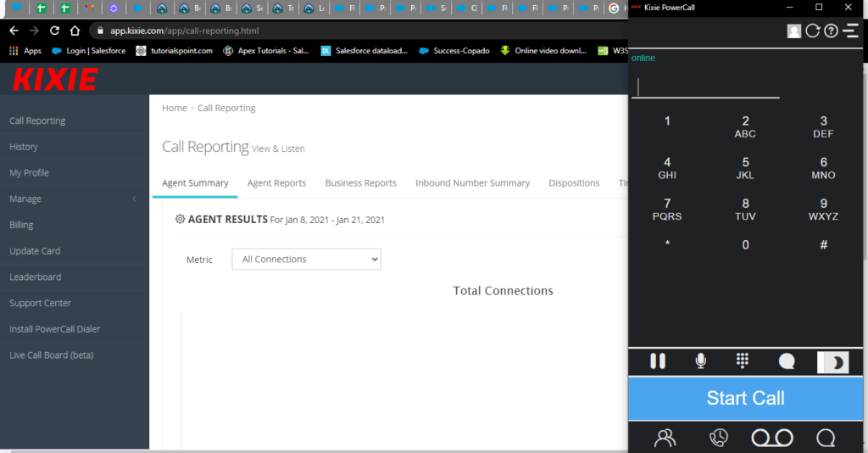Open Apps bookmarks shortcut
The image size is (868, 453).
25,50
